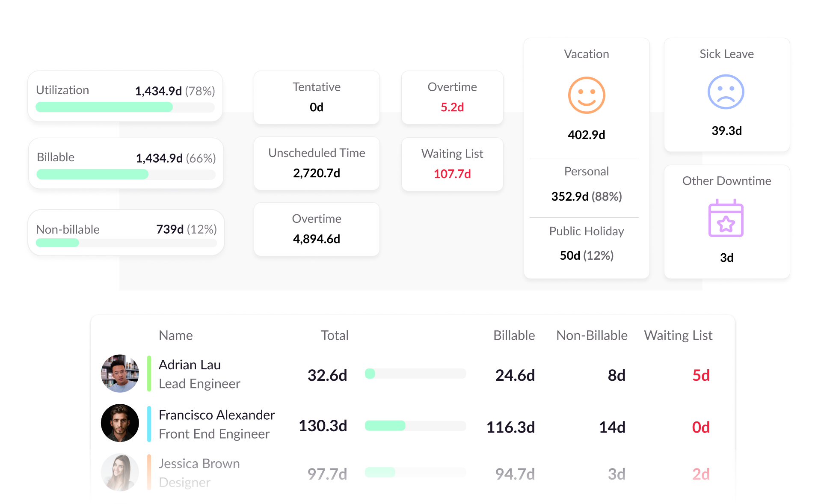Click the Billable 66% progress bar
The image size is (818, 504).
(x=125, y=175)
